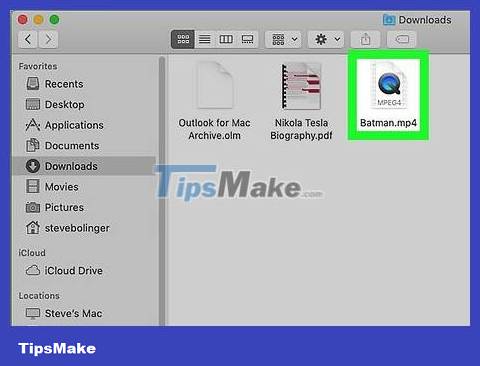480x366 pixels.
Task: Switch to list view
Action: coord(205,39)
